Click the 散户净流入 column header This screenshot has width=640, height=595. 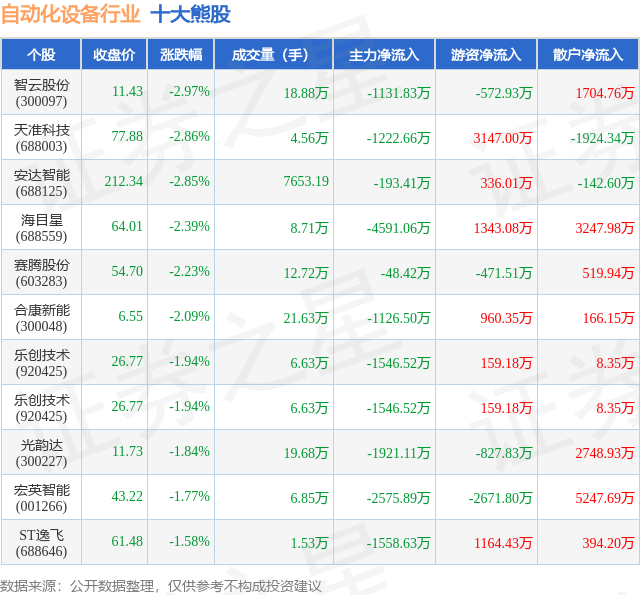click(x=588, y=54)
